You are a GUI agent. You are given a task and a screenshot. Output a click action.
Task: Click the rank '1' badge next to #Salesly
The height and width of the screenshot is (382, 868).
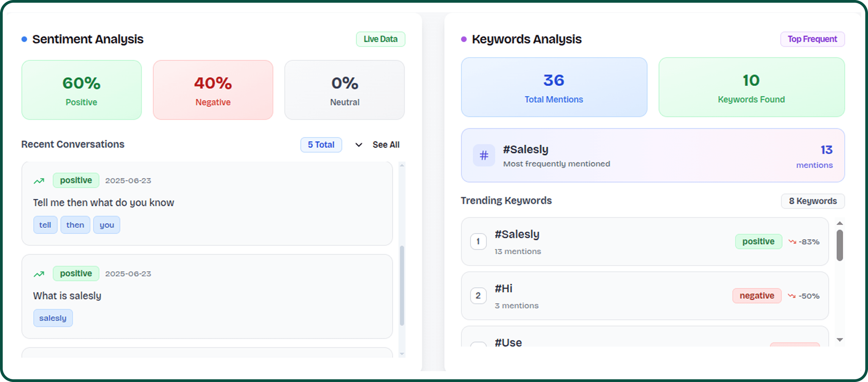(x=478, y=241)
